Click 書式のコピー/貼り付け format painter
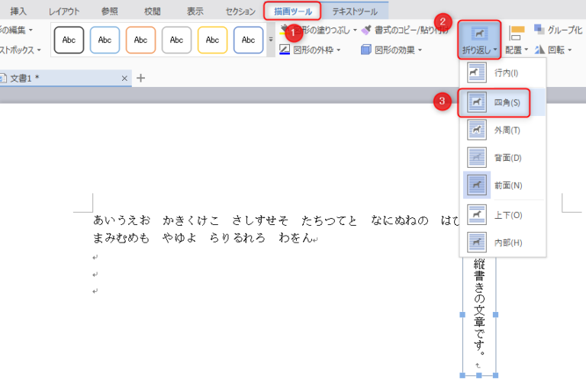586x392 pixels. click(404, 31)
